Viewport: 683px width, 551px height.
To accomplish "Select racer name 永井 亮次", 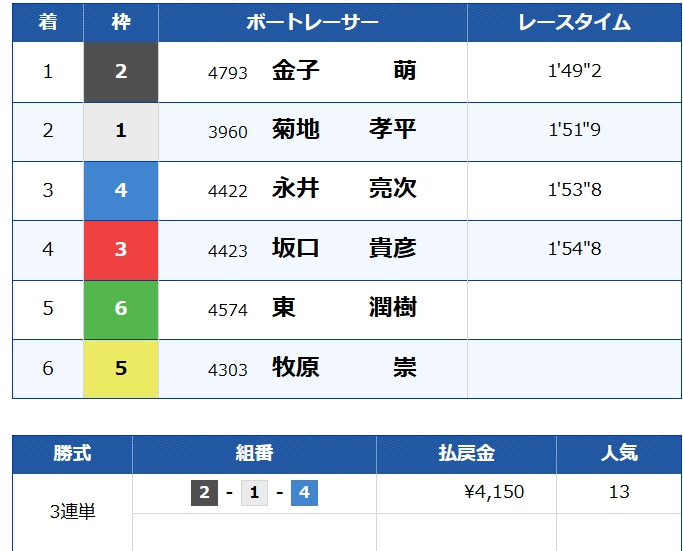I will tap(343, 189).
